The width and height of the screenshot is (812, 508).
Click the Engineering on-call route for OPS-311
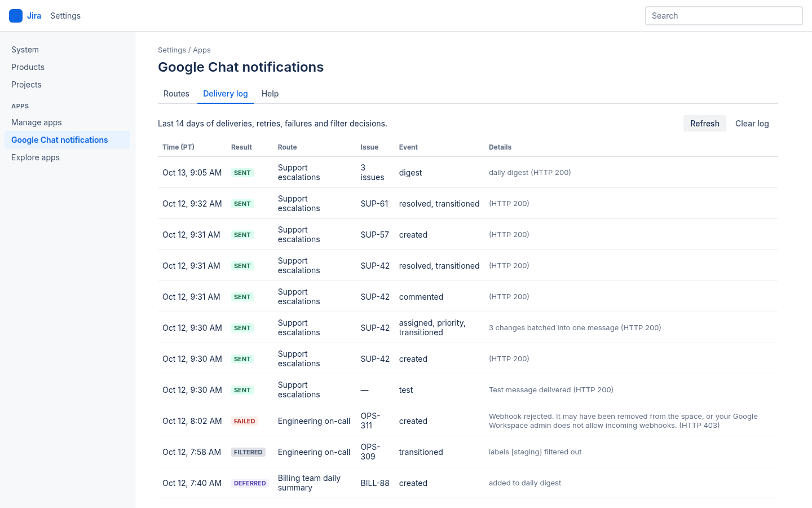coord(314,421)
